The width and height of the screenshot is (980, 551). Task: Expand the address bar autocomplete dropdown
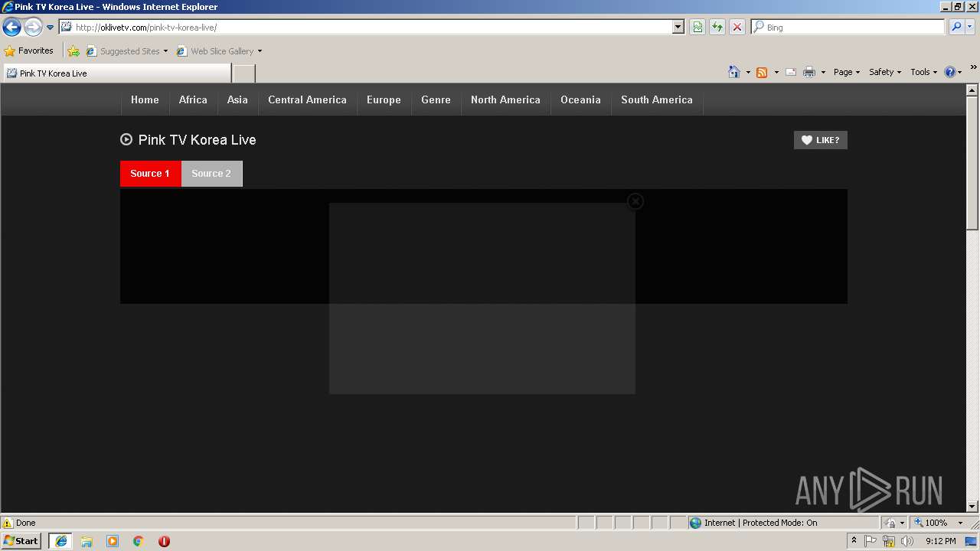point(678,28)
